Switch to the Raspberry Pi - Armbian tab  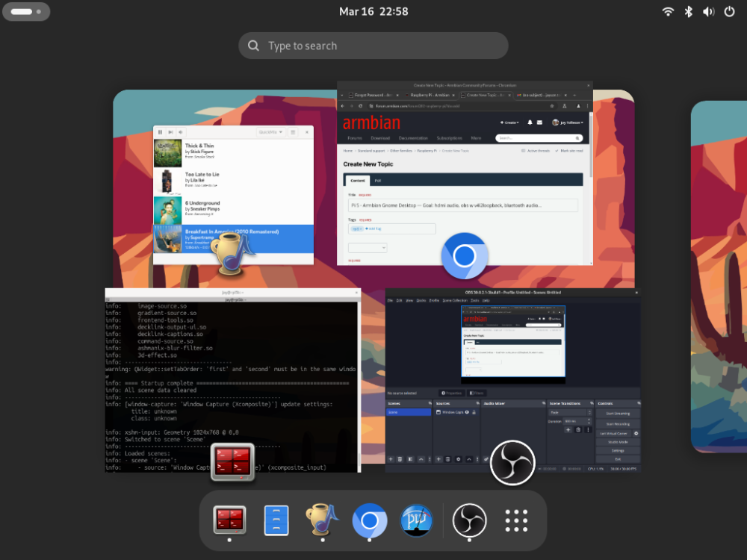(430, 96)
